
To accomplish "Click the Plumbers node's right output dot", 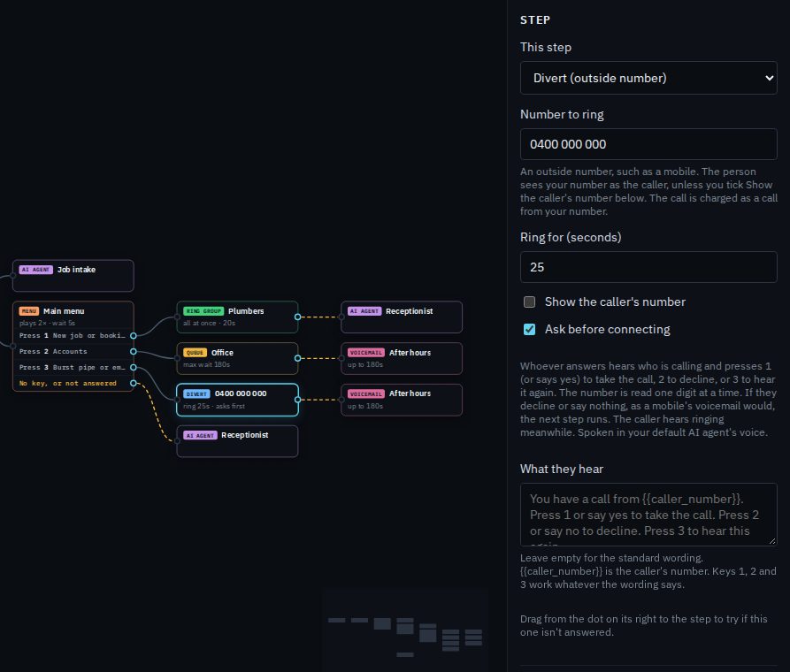I will (x=298, y=317).
